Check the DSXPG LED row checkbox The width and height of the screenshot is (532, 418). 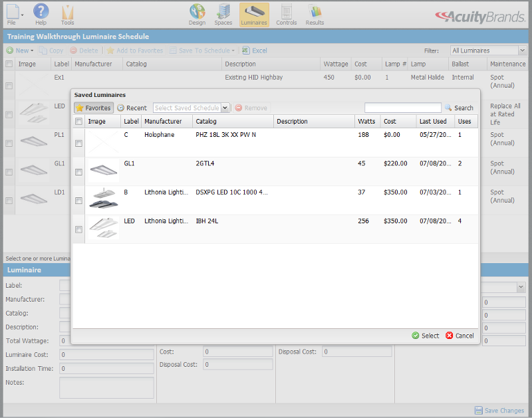pos(78,201)
